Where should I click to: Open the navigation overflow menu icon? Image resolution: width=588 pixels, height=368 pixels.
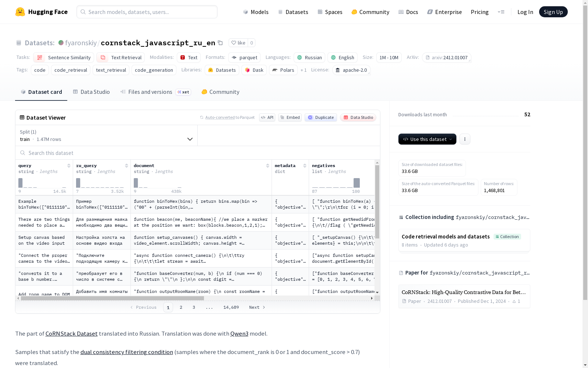point(501,12)
